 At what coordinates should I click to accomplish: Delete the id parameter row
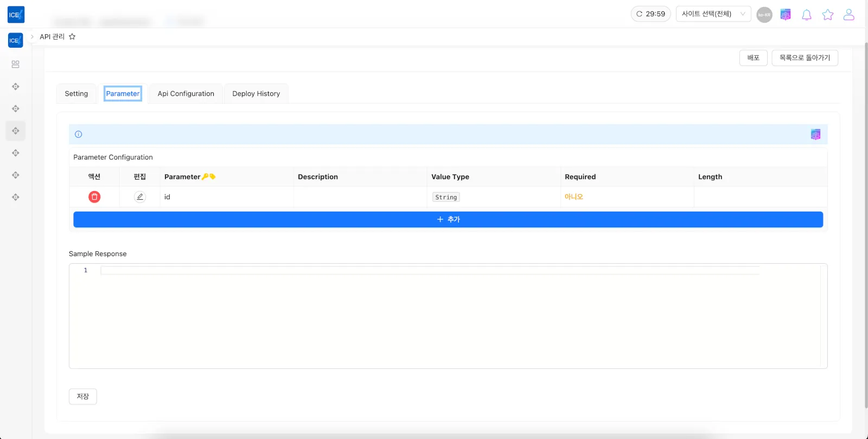[94, 197]
